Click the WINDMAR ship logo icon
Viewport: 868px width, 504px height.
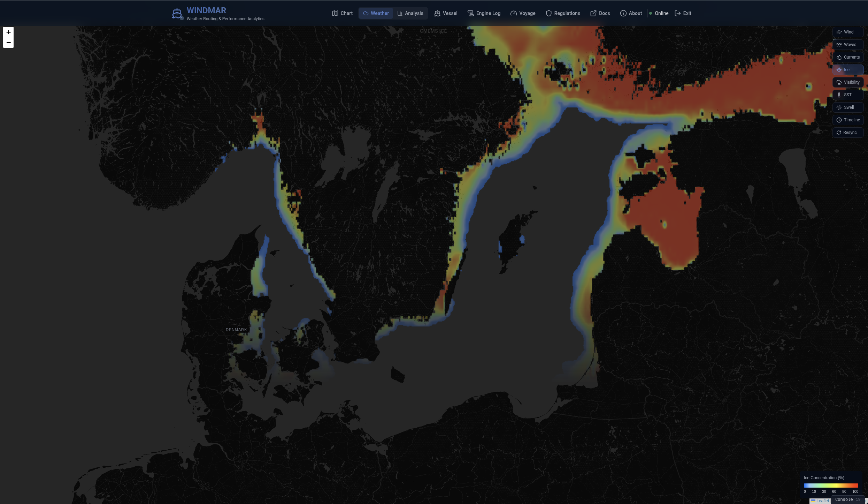click(x=177, y=14)
